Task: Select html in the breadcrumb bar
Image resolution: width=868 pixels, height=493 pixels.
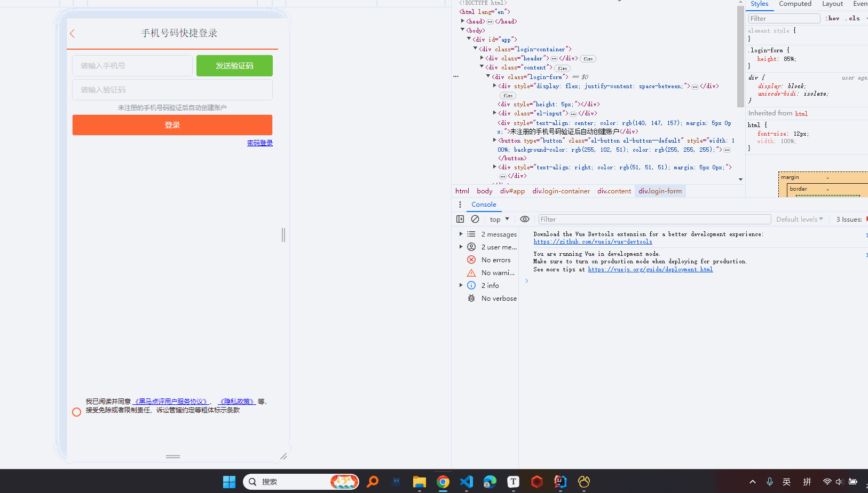Action: (x=462, y=191)
